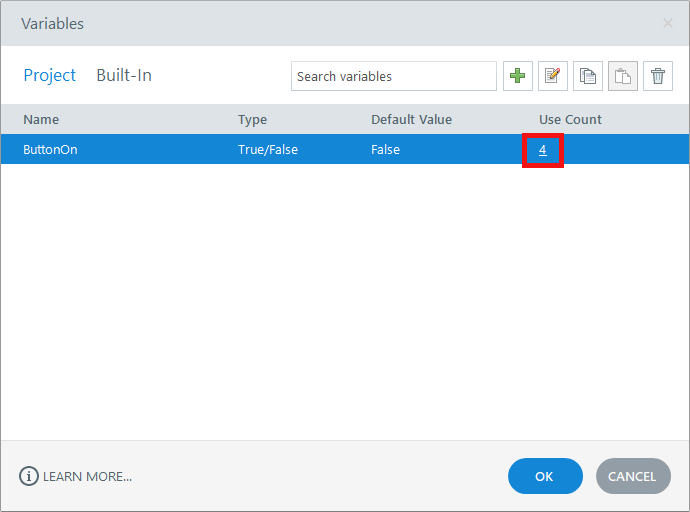Delete the variable with the trash icon

coord(658,76)
